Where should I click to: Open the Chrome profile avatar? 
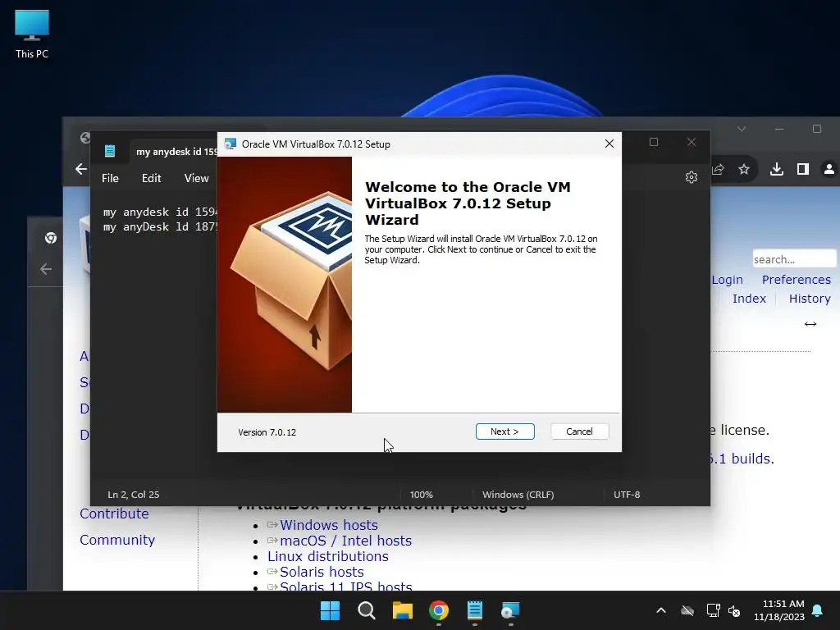(x=829, y=169)
